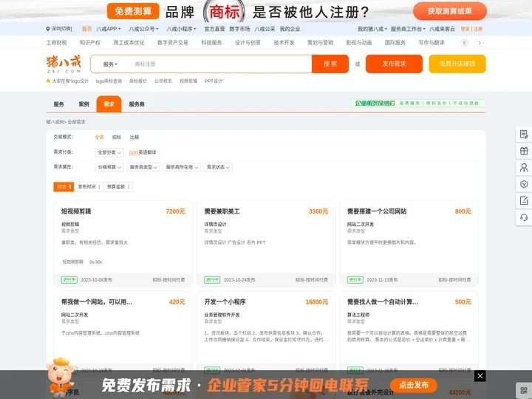This screenshot has width=532, height=399.
Task: Open the 技术开发 category menu
Action: click(284, 43)
